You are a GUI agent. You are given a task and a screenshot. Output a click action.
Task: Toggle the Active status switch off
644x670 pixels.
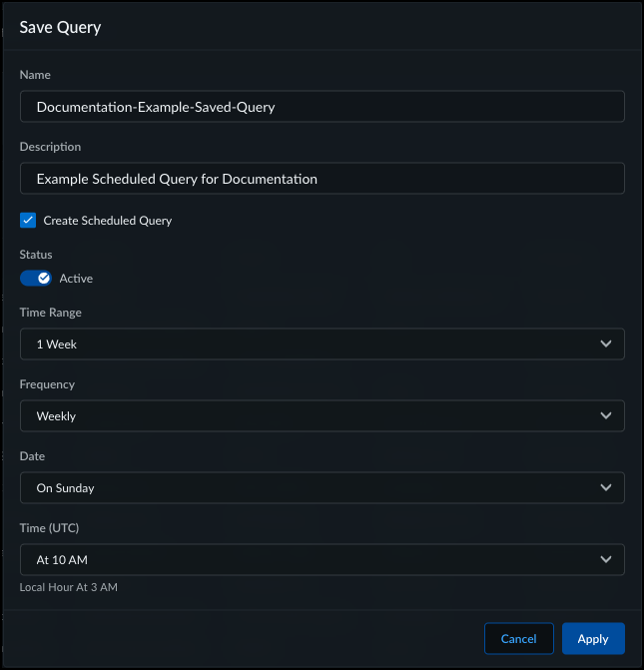click(36, 279)
